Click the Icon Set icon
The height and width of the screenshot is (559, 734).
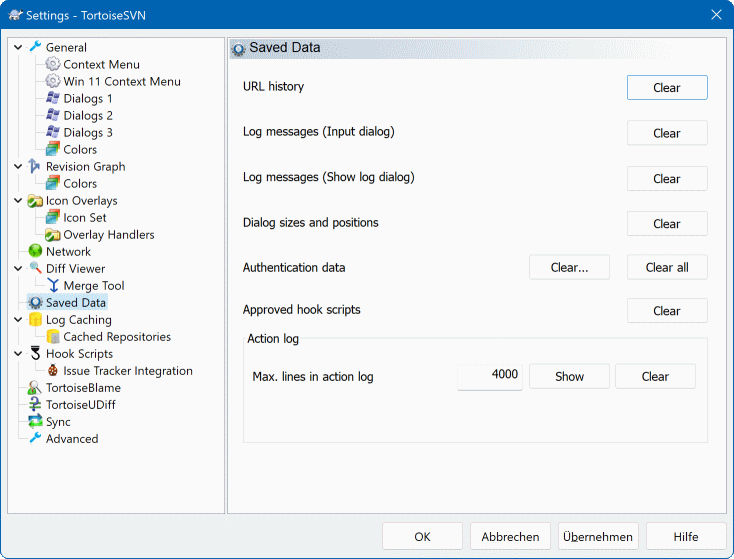(x=52, y=217)
